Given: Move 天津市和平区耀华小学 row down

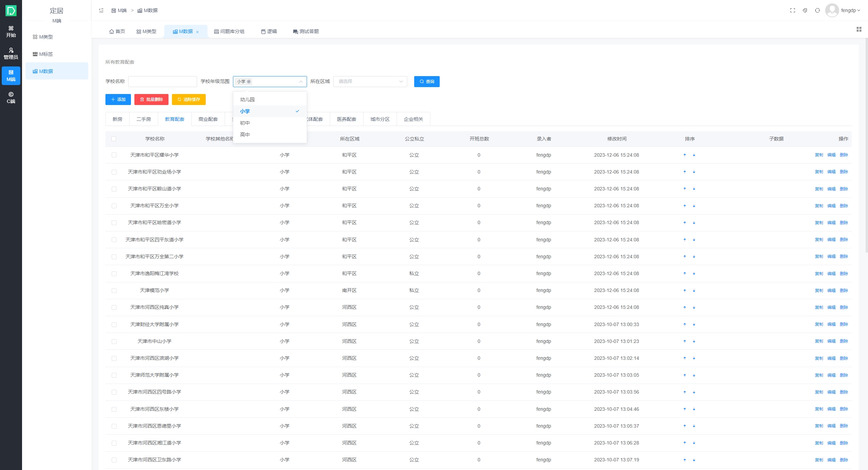Looking at the screenshot, I should pos(694,155).
